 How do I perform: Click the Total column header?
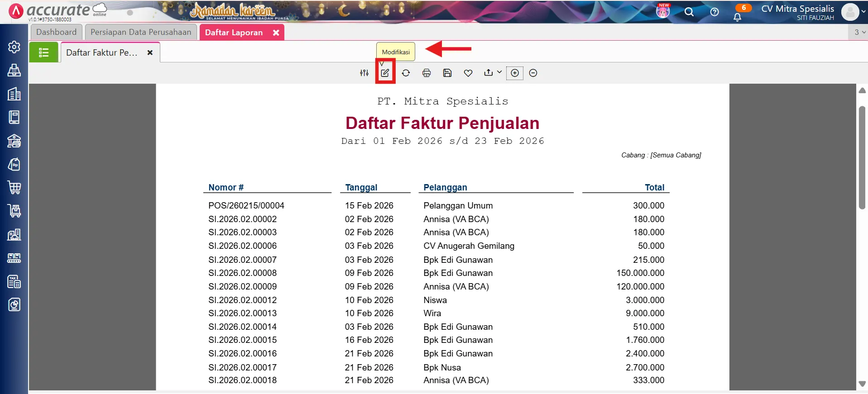click(x=655, y=187)
